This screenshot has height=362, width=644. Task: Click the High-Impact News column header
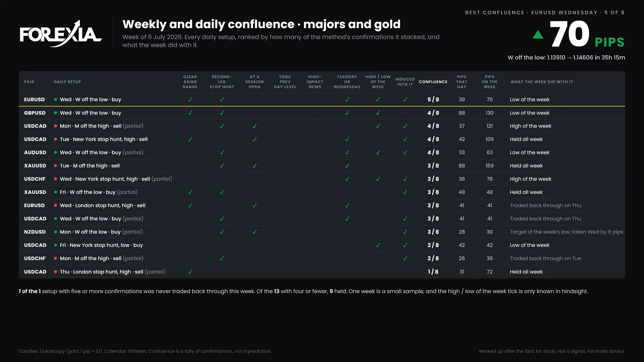315,82
